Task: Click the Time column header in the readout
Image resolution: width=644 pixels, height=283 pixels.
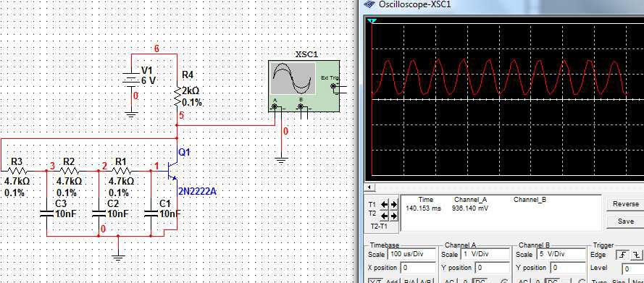Action: [425, 200]
